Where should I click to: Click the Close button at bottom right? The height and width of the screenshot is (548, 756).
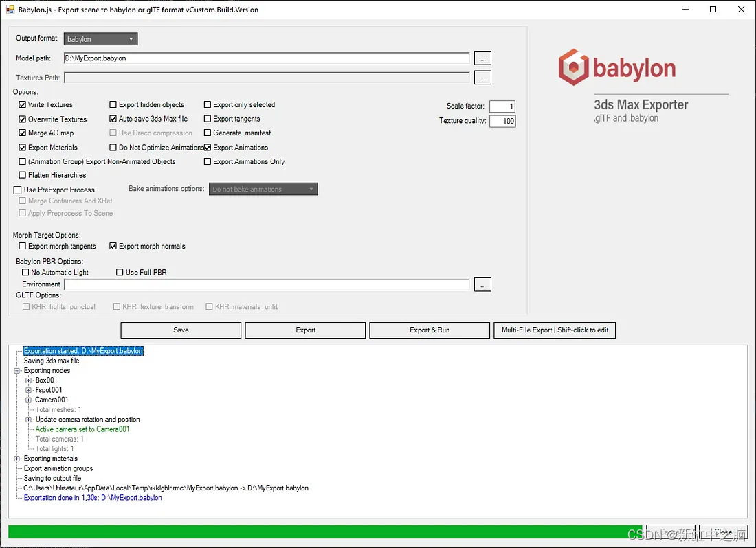pos(723,532)
